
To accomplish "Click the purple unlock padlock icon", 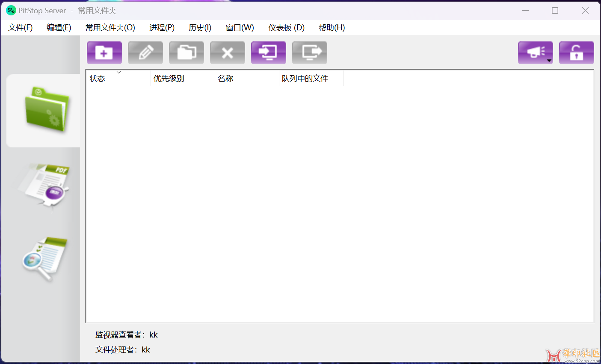I will click(x=576, y=53).
